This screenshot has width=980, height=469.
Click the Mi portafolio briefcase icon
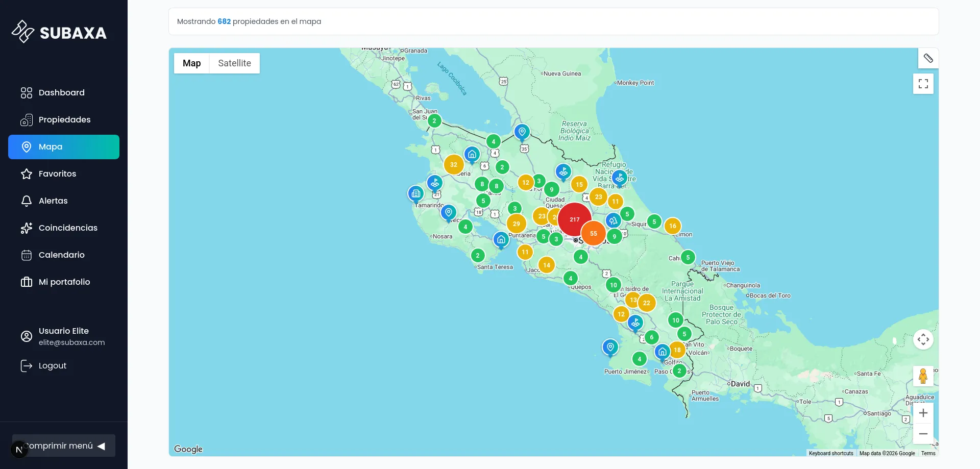27,282
